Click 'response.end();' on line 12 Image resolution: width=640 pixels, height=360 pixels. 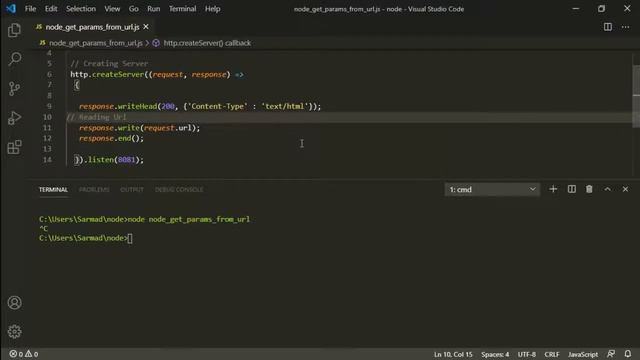click(111, 138)
